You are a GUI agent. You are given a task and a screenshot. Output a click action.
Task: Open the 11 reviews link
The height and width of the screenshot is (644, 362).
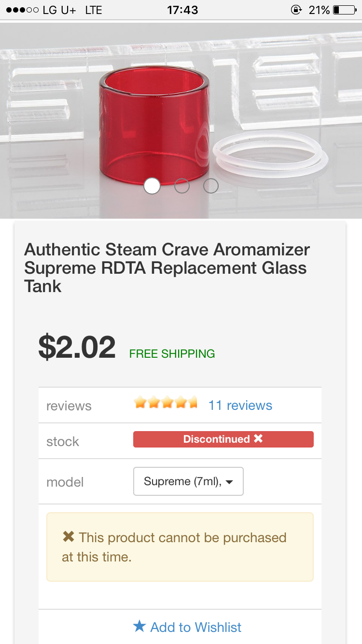coord(240,406)
